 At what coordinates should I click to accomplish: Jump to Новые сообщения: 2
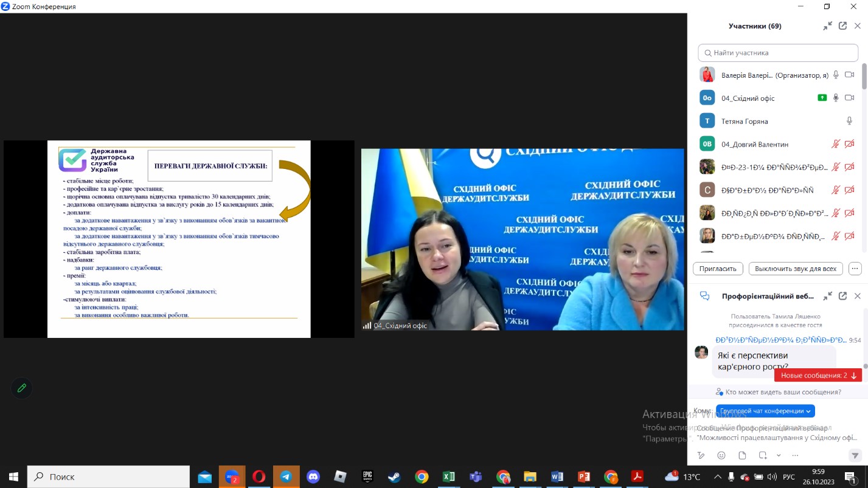(x=818, y=376)
